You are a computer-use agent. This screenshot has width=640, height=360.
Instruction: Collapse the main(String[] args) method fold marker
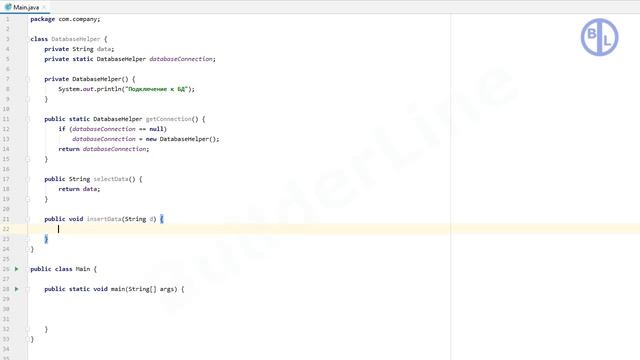point(28,289)
